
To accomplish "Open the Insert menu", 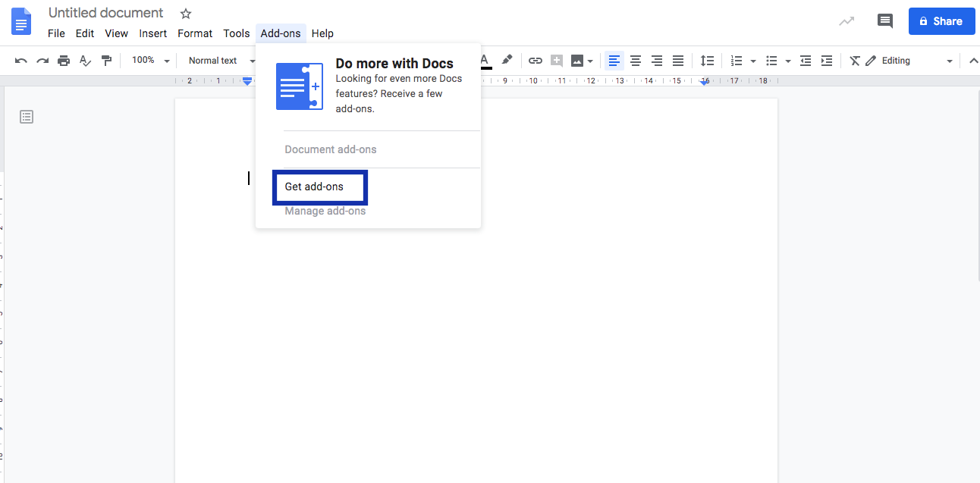I will pyautogui.click(x=153, y=33).
